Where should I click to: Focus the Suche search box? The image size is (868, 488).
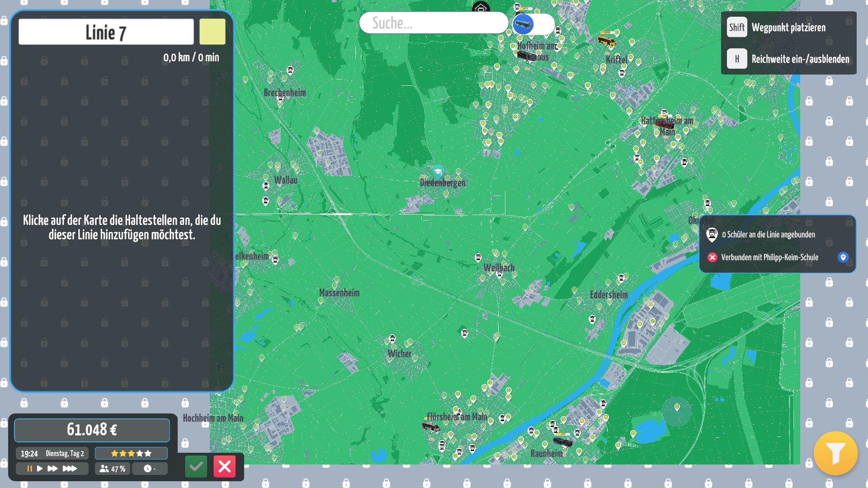433,23
